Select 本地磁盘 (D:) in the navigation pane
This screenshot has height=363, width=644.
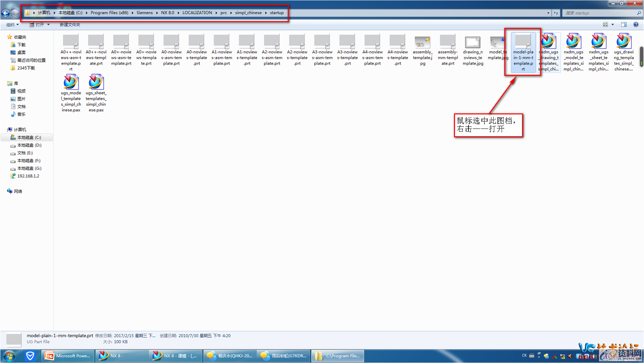pyautogui.click(x=29, y=145)
